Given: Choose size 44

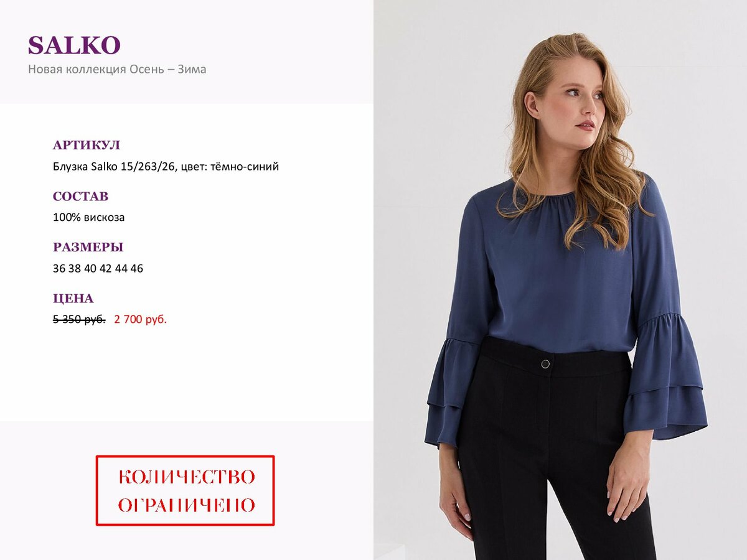Looking at the screenshot, I should coord(121,269).
